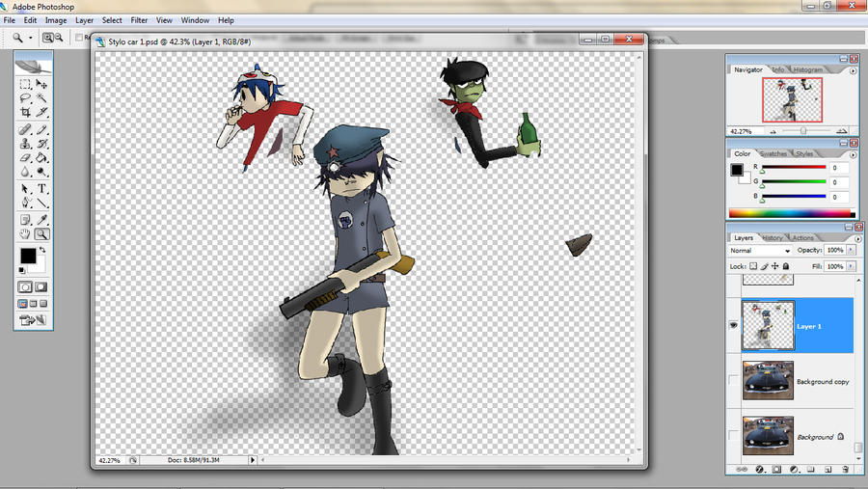Viewport: 868px width, 489px height.
Task: Select the Lasso tool
Action: click(x=25, y=98)
